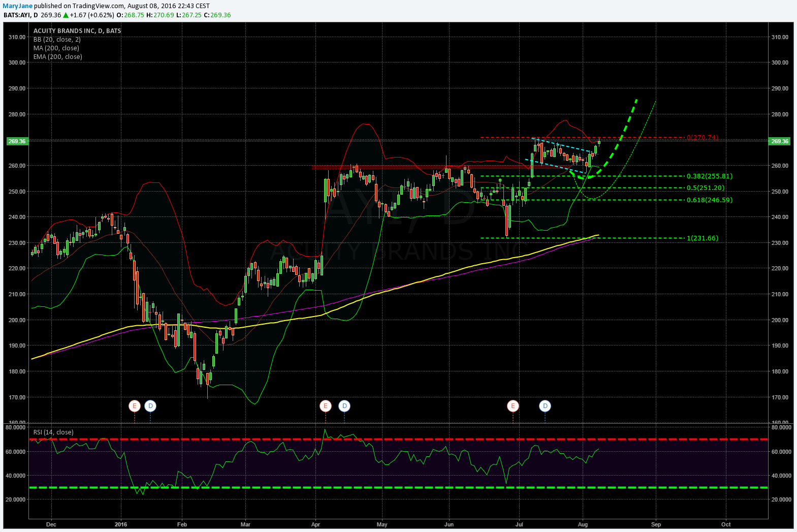Open the April dividend D marker

pyautogui.click(x=344, y=405)
